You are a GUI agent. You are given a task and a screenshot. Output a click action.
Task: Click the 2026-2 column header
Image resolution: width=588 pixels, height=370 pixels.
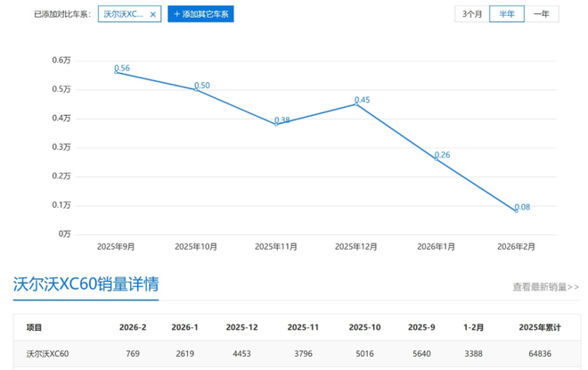click(x=133, y=327)
